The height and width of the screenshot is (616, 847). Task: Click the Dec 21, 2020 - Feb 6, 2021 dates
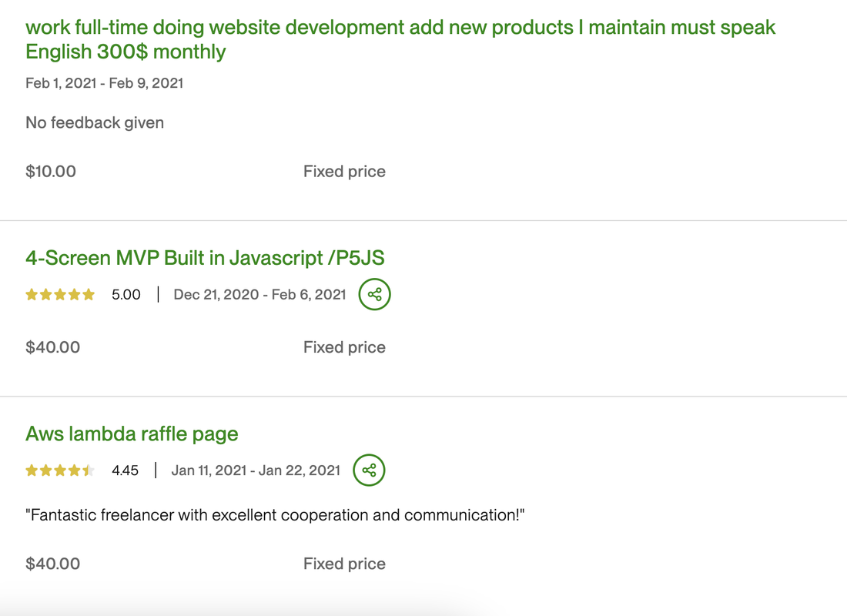click(259, 294)
